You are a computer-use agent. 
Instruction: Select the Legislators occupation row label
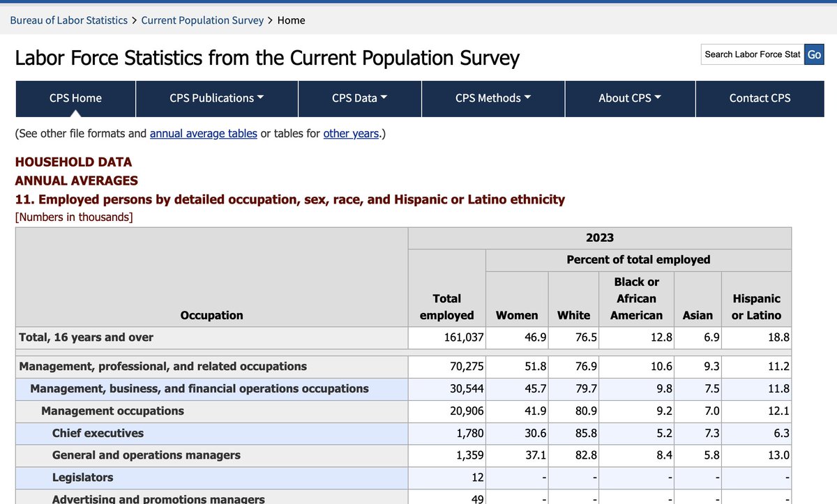(x=82, y=478)
